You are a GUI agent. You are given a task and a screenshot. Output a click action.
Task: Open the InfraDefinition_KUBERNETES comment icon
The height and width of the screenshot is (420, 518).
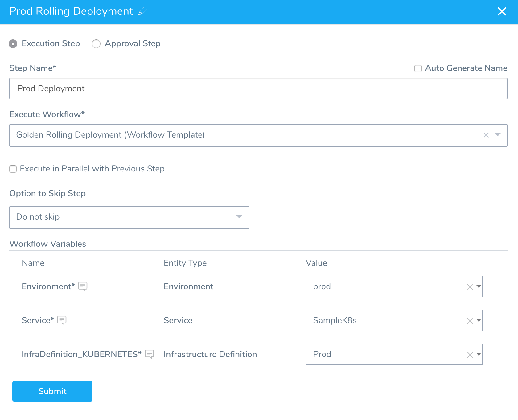(150, 354)
